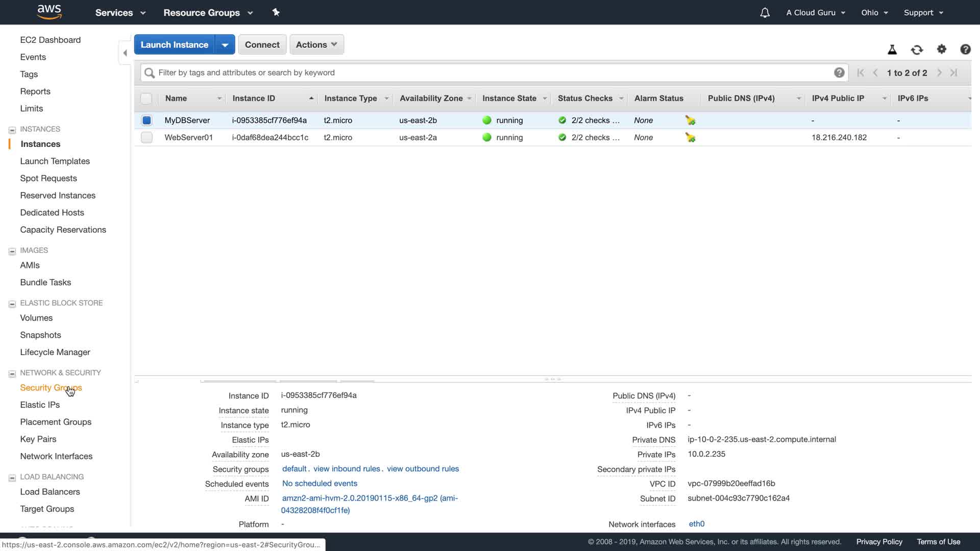Viewport: 980px width, 551px height.
Task: Open the Launch Instance dropdown arrow
Action: point(225,45)
